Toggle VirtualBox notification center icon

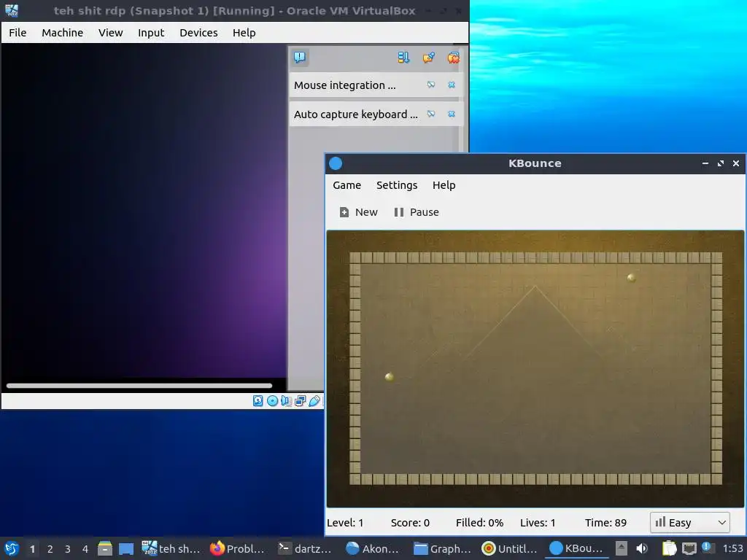click(x=300, y=58)
